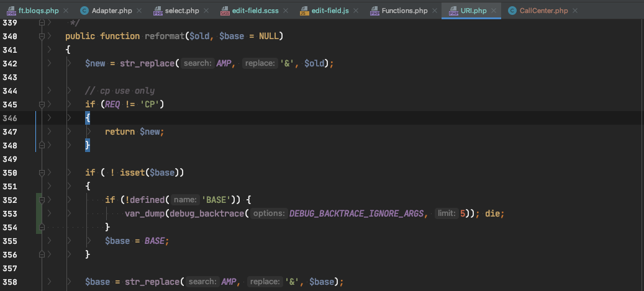644x291 pixels.
Task: Click the NULL default value on line 340
Action: [x=269, y=36]
